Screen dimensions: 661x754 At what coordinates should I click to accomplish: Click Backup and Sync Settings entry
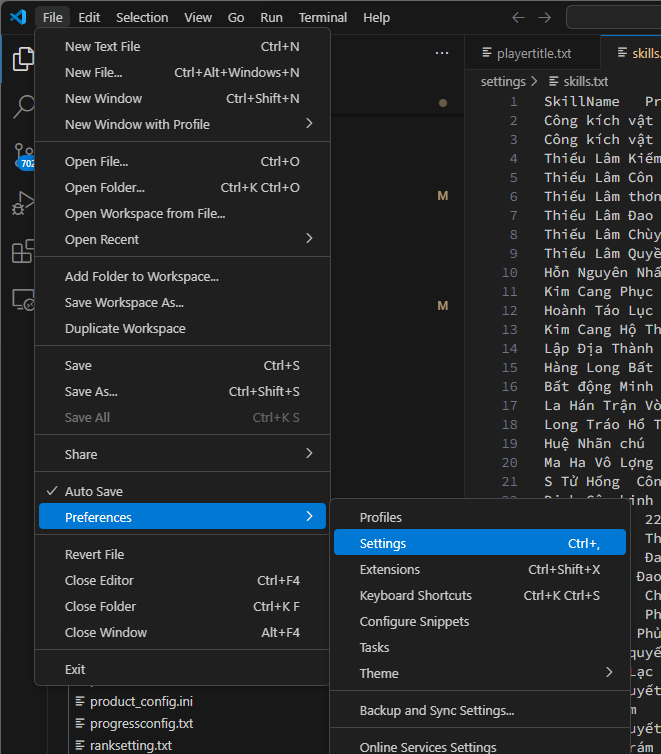pos(437,710)
